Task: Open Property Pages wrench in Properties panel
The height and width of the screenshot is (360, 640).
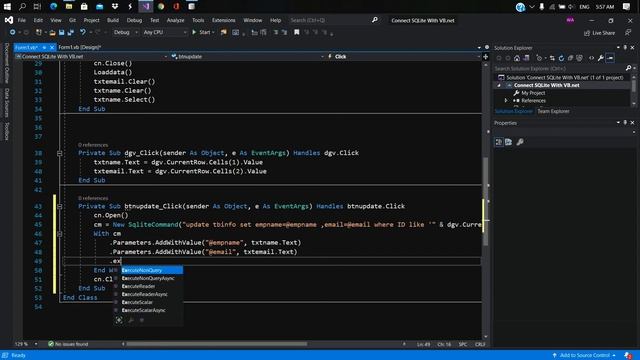Action: point(520,142)
